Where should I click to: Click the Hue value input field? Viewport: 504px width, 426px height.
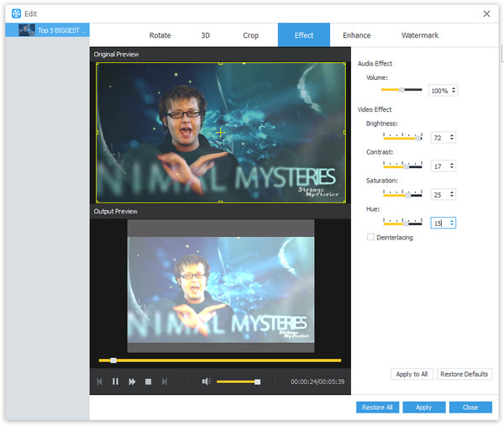pyautogui.click(x=438, y=223)
